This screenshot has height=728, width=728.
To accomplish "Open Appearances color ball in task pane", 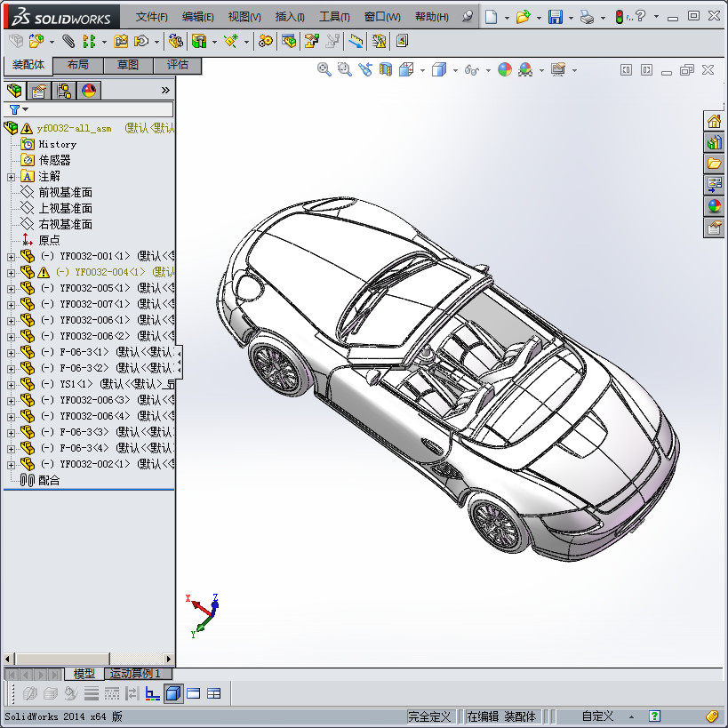I will (x=714, y=205).
